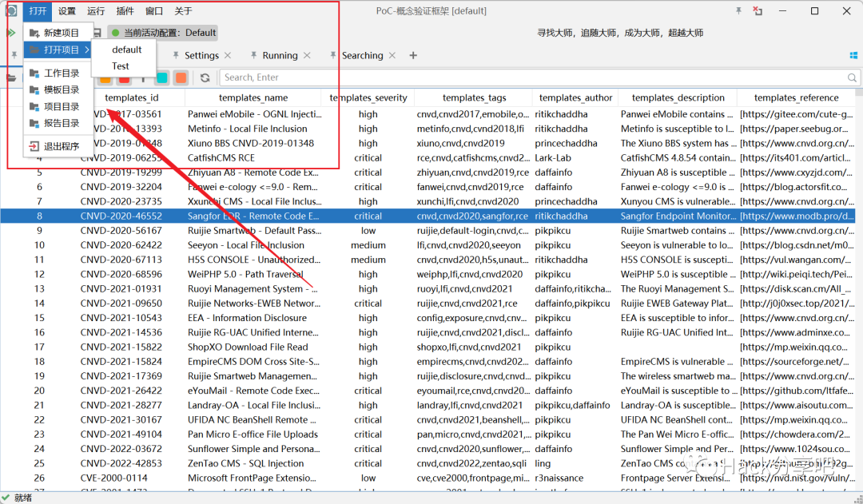Sort by templates_id column header
The height and width of the screenshot is (504, 863).
pyautogui.click(x=132, y=98)
